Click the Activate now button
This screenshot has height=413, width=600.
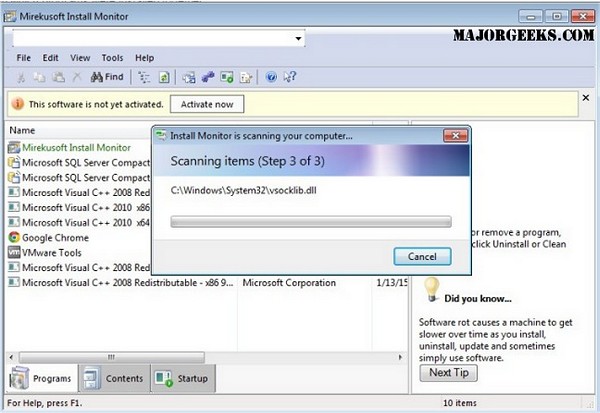click(x=207, y=104)
